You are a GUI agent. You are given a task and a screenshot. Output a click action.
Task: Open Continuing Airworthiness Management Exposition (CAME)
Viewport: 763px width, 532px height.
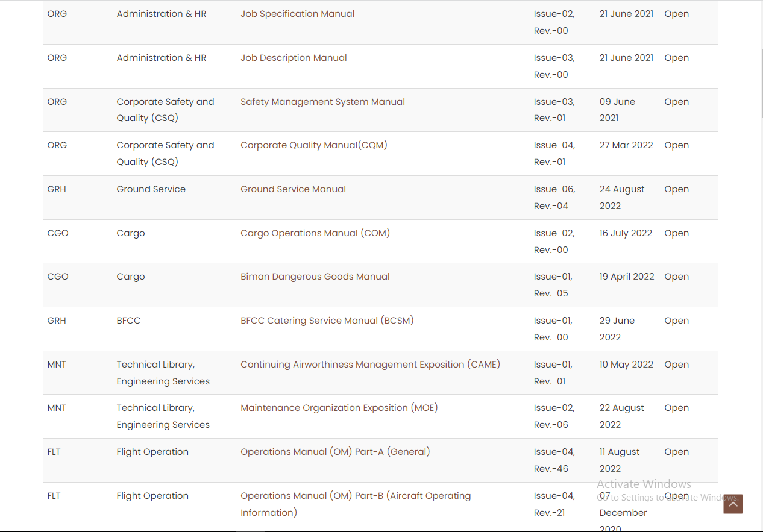pos(370,365)
